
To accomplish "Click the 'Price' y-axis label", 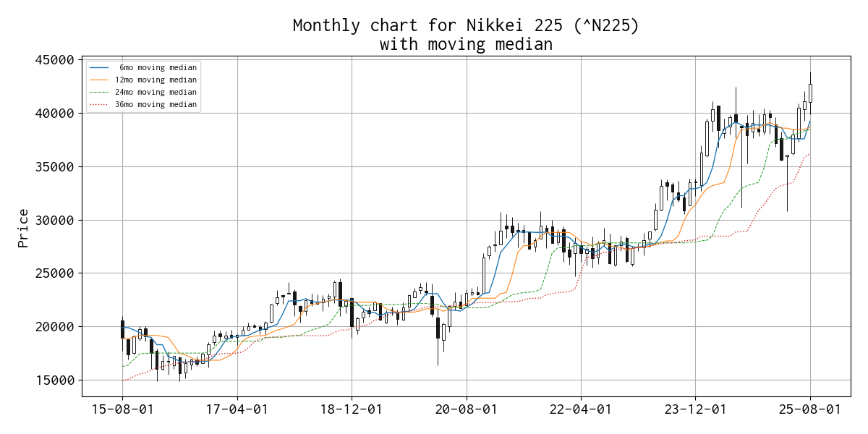I will tap(24, 228).
